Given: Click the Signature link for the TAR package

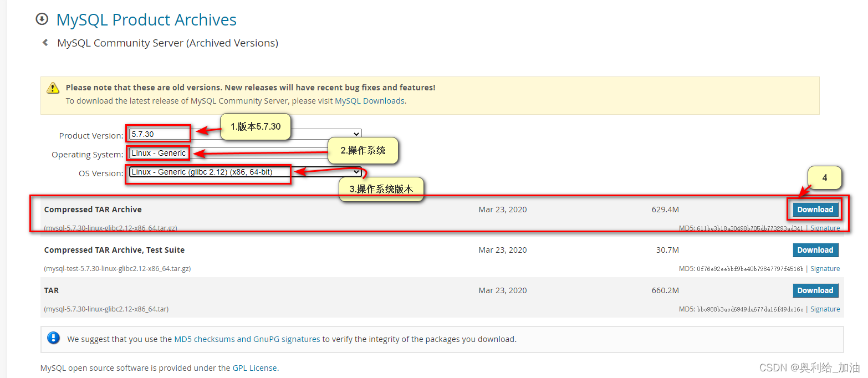Looking at the screenshot, I should coord(825,309).
